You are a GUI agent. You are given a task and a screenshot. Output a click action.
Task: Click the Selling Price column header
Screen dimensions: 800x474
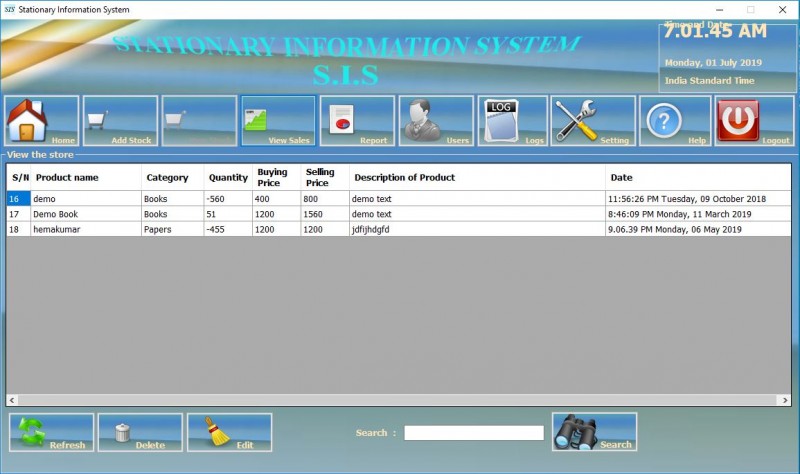coord(325,178)
